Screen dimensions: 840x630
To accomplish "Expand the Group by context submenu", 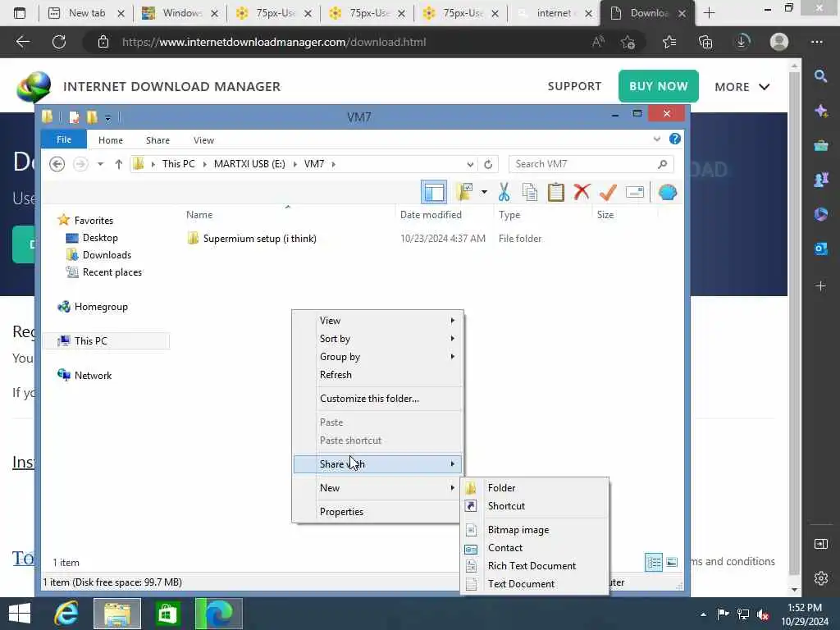I will [x=377, y=357].
